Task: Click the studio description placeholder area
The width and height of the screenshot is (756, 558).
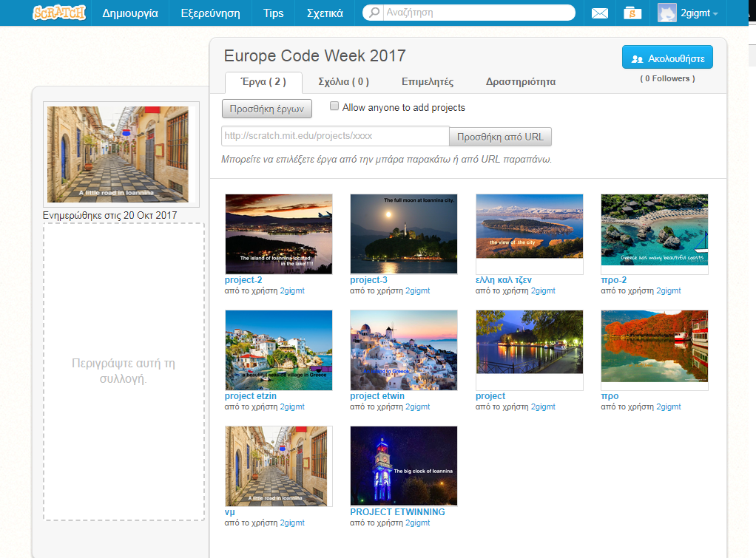Action: click(x=124, y=372)
